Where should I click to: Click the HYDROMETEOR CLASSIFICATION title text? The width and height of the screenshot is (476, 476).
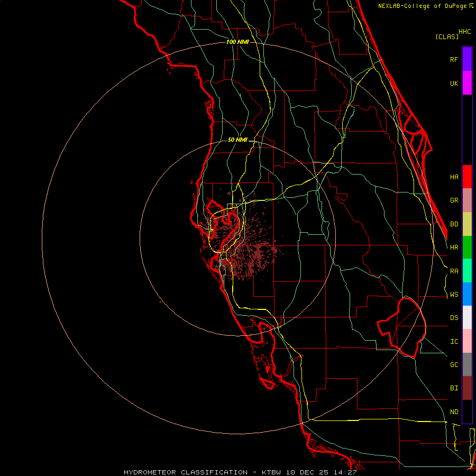(186, 472)
